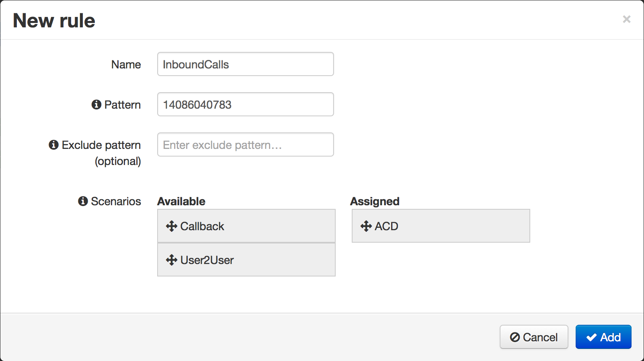Select the User2User scenario text
Image resolution: width=644 pixels, height=361 pixels.
[x=207, y=260]
